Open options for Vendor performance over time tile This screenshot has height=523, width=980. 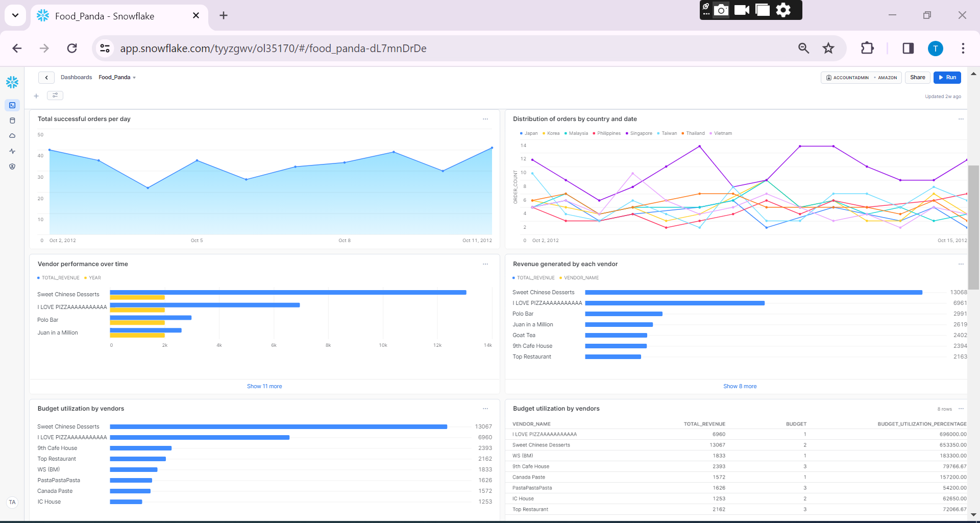(485, 264)
